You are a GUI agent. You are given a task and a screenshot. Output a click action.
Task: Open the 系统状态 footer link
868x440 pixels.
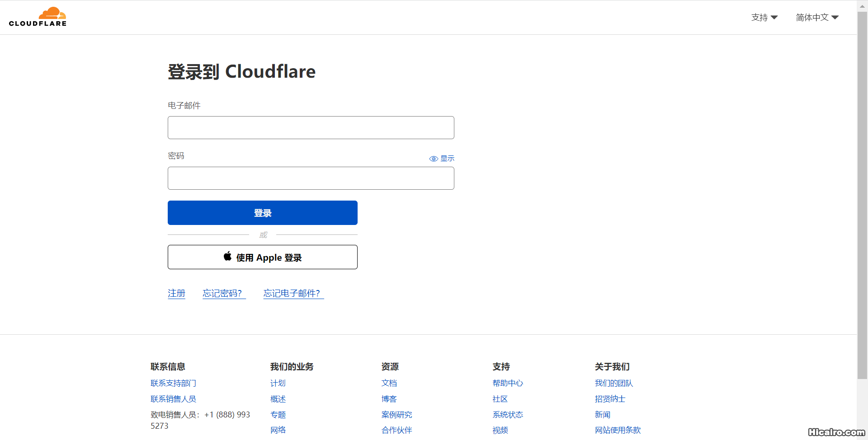click(508, 415)
